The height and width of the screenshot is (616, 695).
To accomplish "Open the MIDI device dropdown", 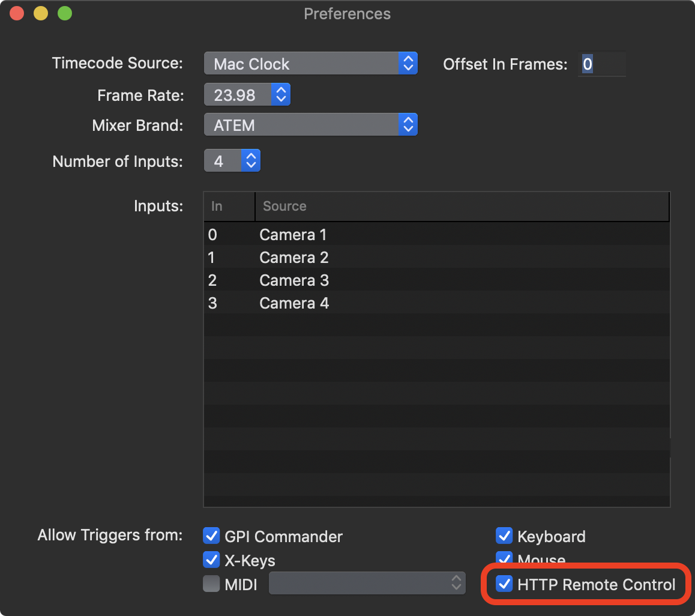I will [367, 583].
